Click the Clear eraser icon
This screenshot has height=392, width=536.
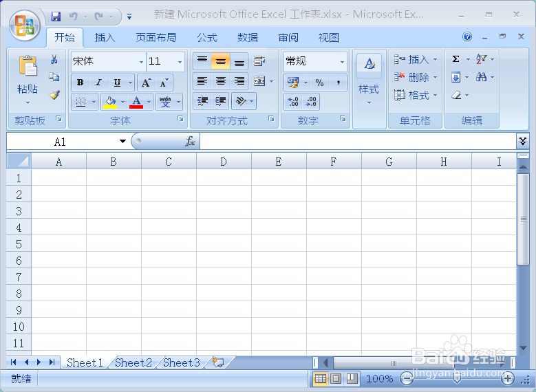click(x=456, y=95)
